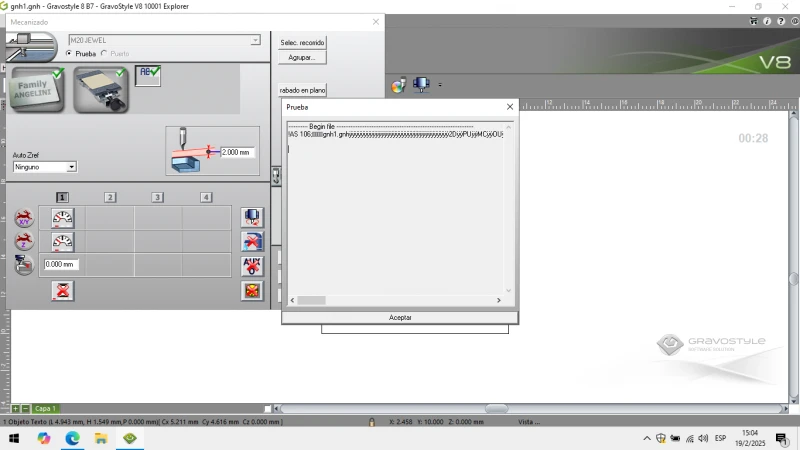
Task: Open the X/Y speed gauge for tool 1
Action: pyautogui.click(x=62, y=218)
